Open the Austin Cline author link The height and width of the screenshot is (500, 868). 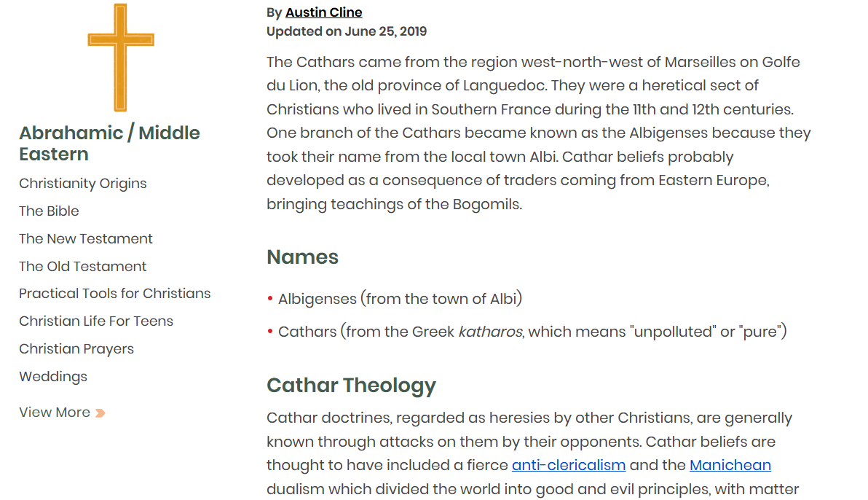pos(324,12)
